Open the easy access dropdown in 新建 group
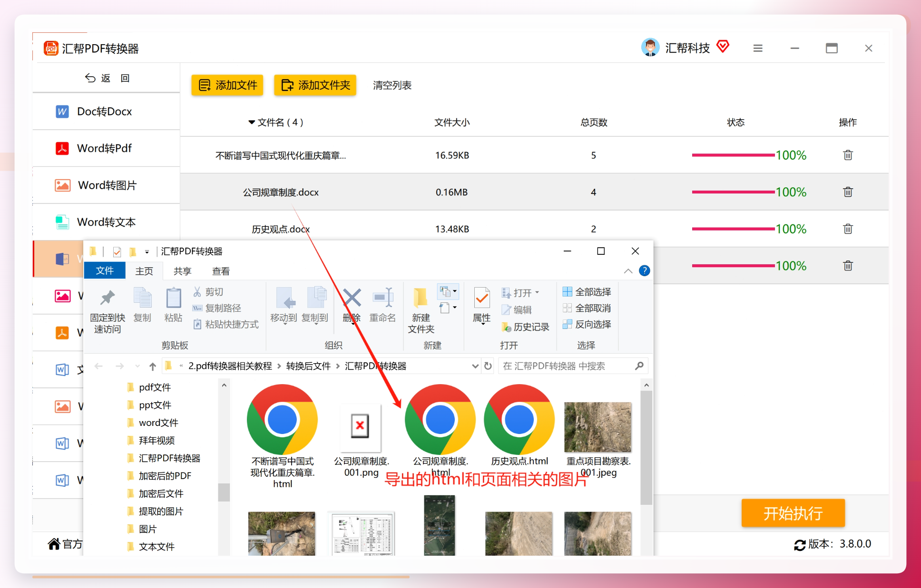The image size is (921, 588). pyautogui.click(x=448, y=308)
